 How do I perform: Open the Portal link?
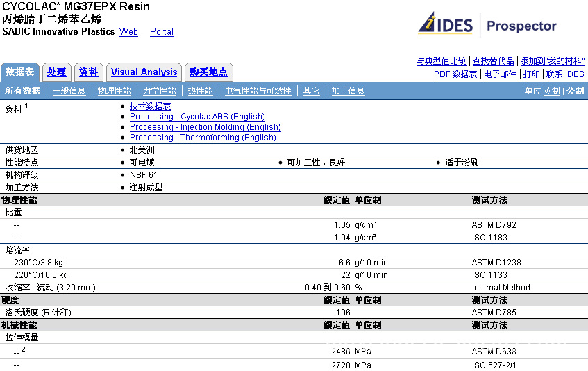(162, 32)
